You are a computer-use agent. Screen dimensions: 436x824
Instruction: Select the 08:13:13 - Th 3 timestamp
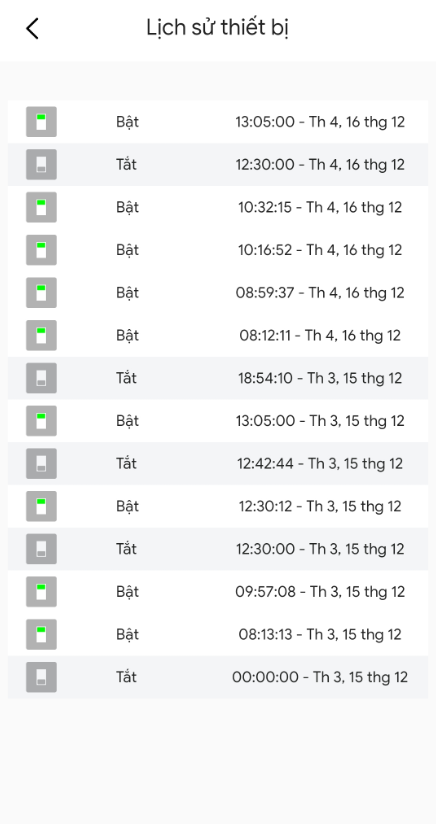320,634
